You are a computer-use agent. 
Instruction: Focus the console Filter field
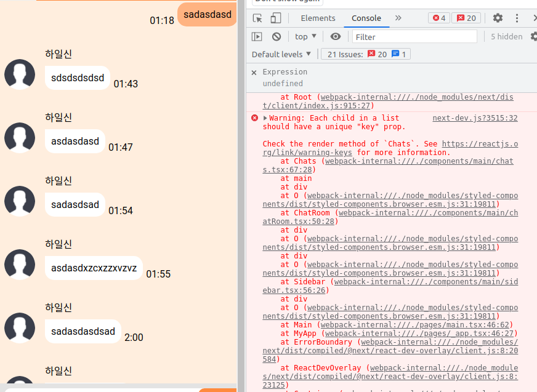pos(414,37)
